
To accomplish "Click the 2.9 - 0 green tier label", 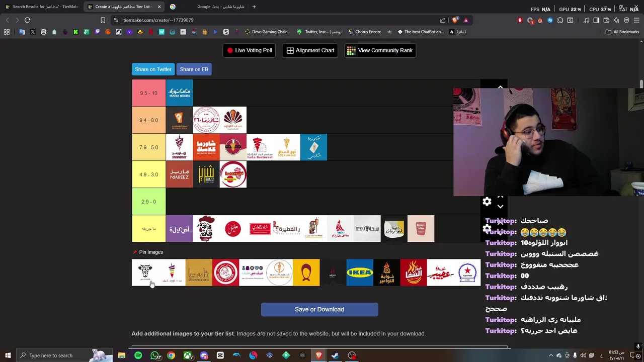I will tap(148, 202).
